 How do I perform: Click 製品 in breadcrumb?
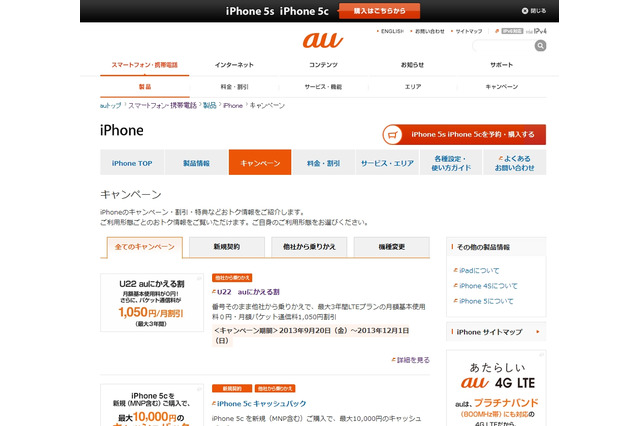[x=209, y=105]
